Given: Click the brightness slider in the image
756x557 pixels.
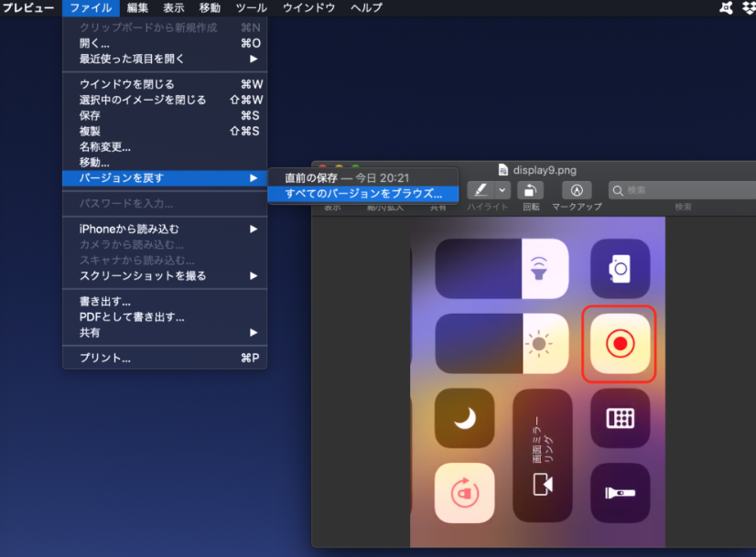Looking at the screenshot, I should click(x=502, y=344).
